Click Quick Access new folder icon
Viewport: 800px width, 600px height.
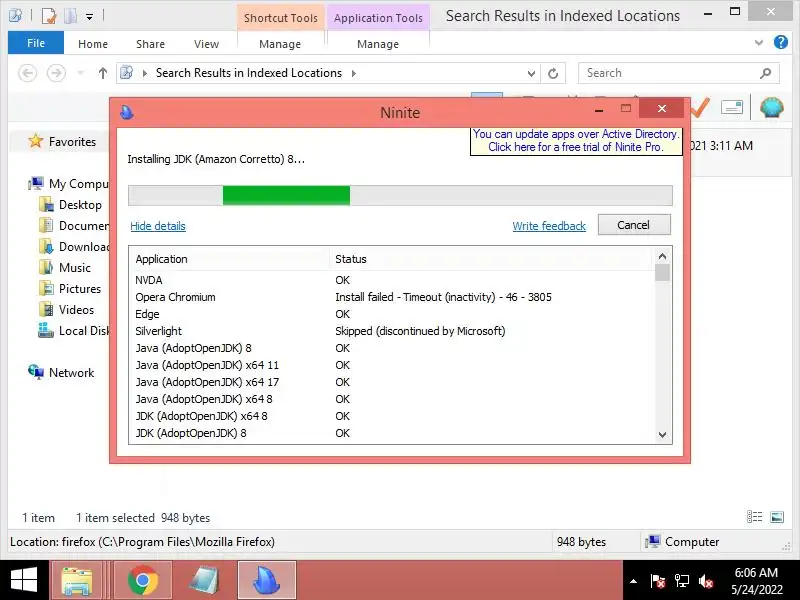(x=71, y=16)
